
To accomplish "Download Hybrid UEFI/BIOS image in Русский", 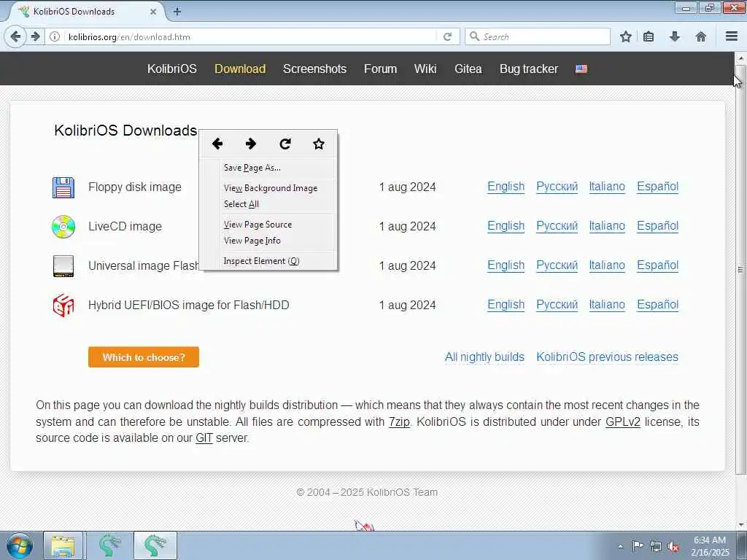I will 557,305.
